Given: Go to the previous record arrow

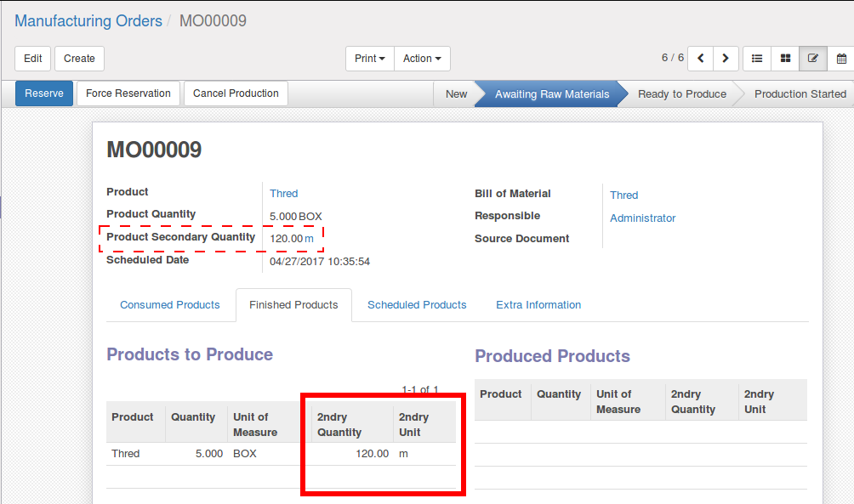Looking at the screenshot, I should 700,59.
